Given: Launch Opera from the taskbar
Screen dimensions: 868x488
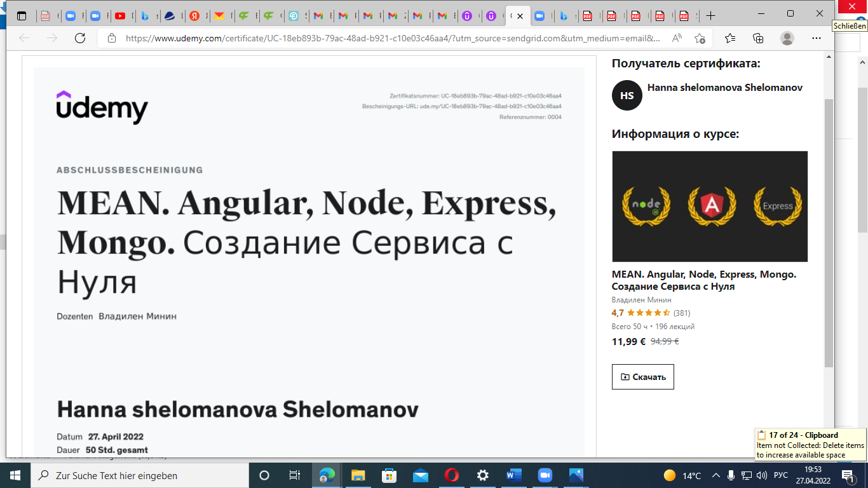Looking at the screenshot, I should click(452, 475).
